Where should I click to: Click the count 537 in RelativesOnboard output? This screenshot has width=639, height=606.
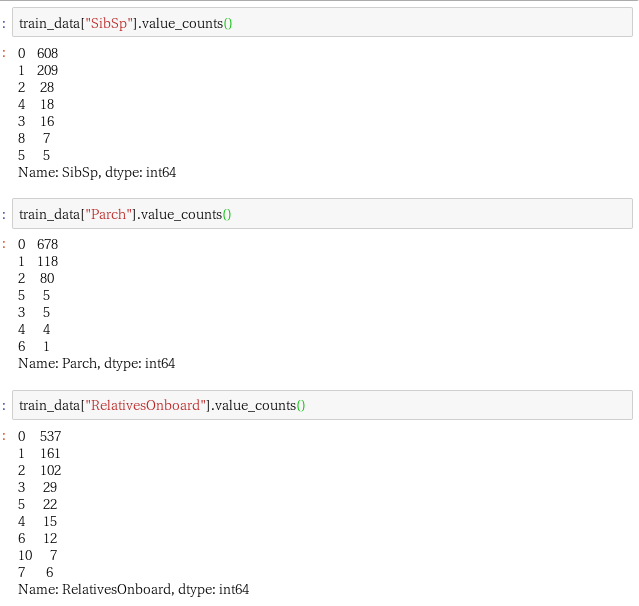coord(51,436)
